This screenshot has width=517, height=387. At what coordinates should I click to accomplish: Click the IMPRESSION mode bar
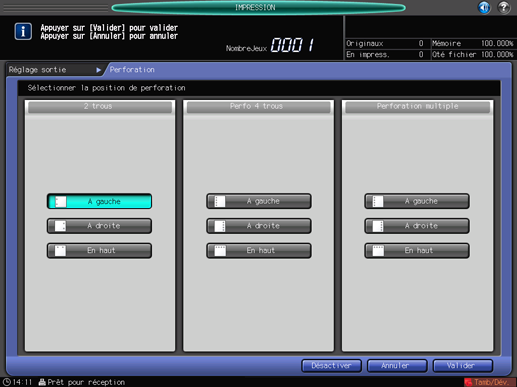coord(258,7)
